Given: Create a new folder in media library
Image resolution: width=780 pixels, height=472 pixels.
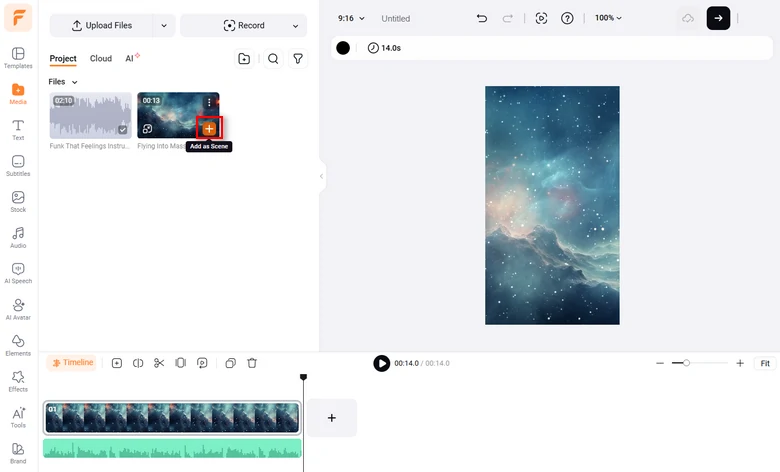Looking at the screenshot, I should (244, 59).
